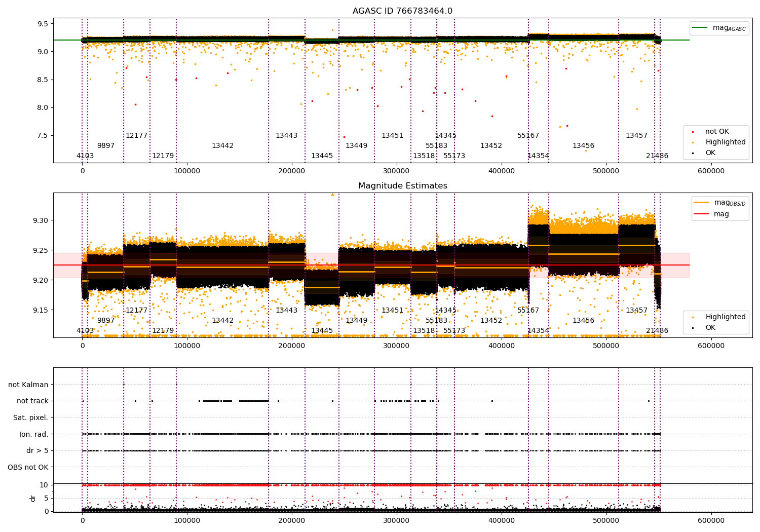
Task: Click OBSID 13452 in the AGASC ID plot
Action: 491,146
